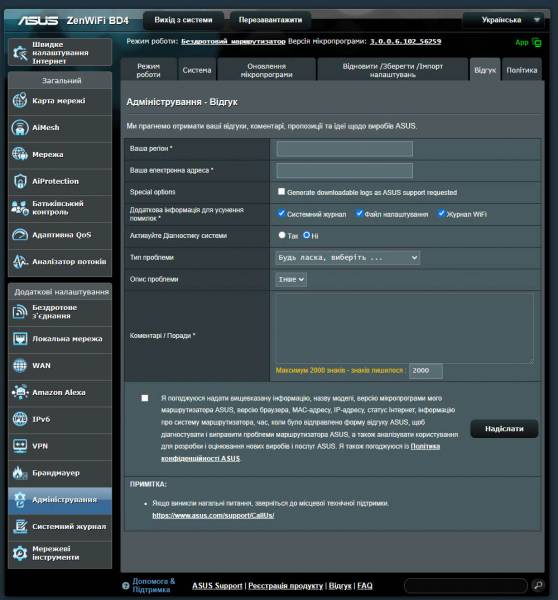Image resolution: width=558 pixels, height=600 pixels.
Task: Select the Відгук tab
Action: [485, 70]
